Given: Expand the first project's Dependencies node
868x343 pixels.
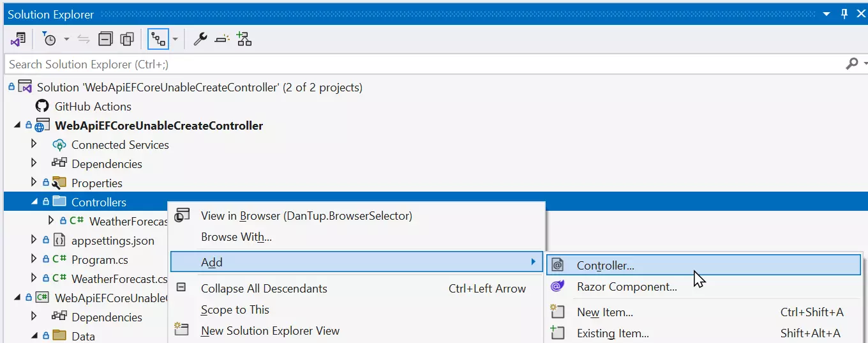Looking at the screenshot, I should pyautogui.click(x=34, y=164).
